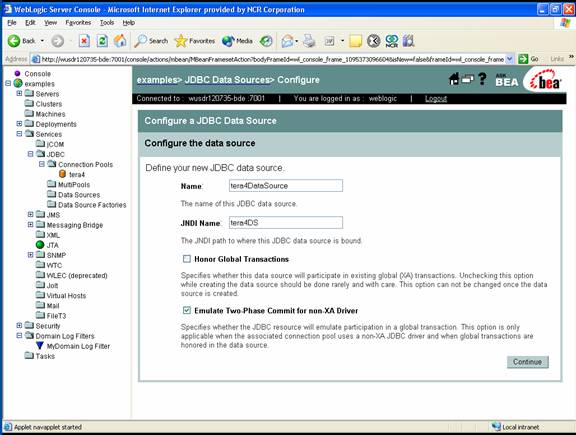Viewport: 576px width, 435px height.
Task: Click the MyDomain Log Filter funnel icon
Action: coord(40,345)
